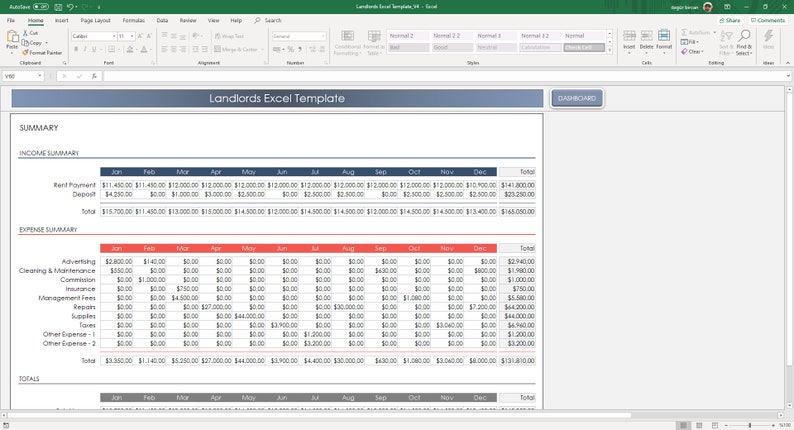Image resolution: width=794 pixels, height=430 pixels.
Task: Toggle Merge & Center
Action: (x=236, y=49)
